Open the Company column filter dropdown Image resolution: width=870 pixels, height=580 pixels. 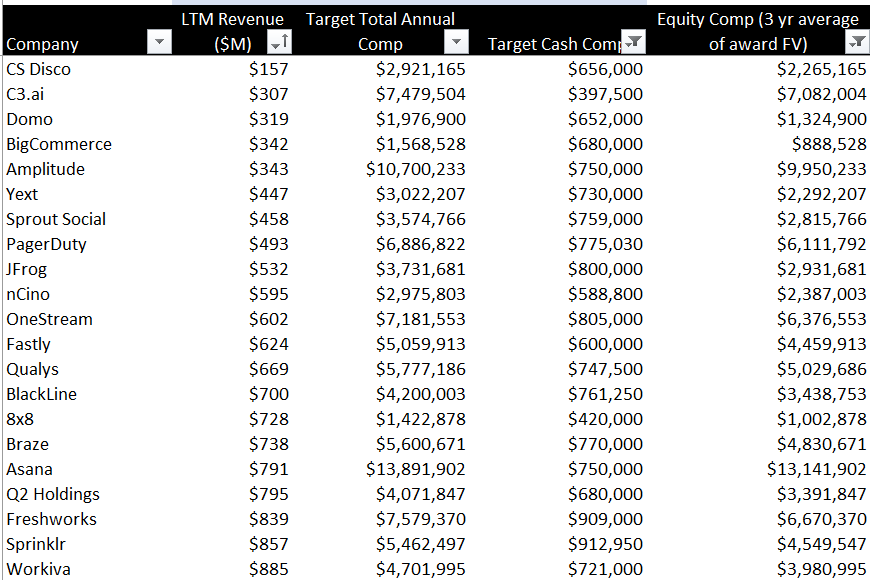tap(159, 42)
